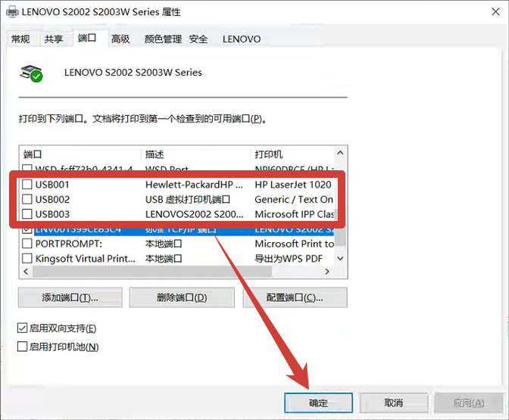Screen dimensions: 509x420
Task: Check the USB001 port checkbox
Action: pos(27,185)
